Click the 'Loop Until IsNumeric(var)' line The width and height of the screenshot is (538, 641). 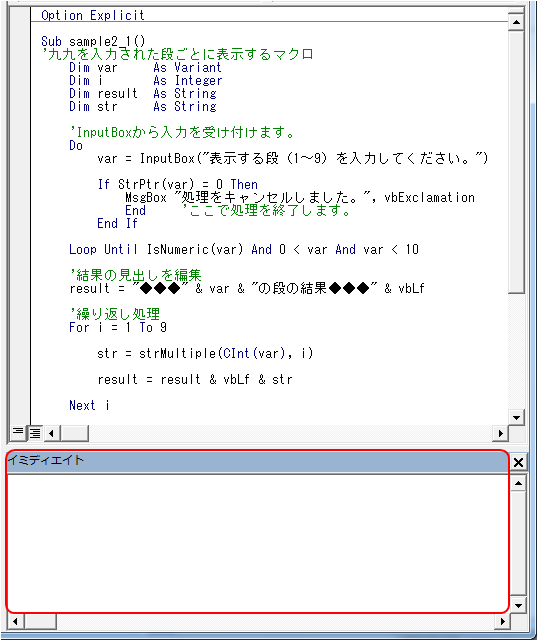[x=244, y=249]
